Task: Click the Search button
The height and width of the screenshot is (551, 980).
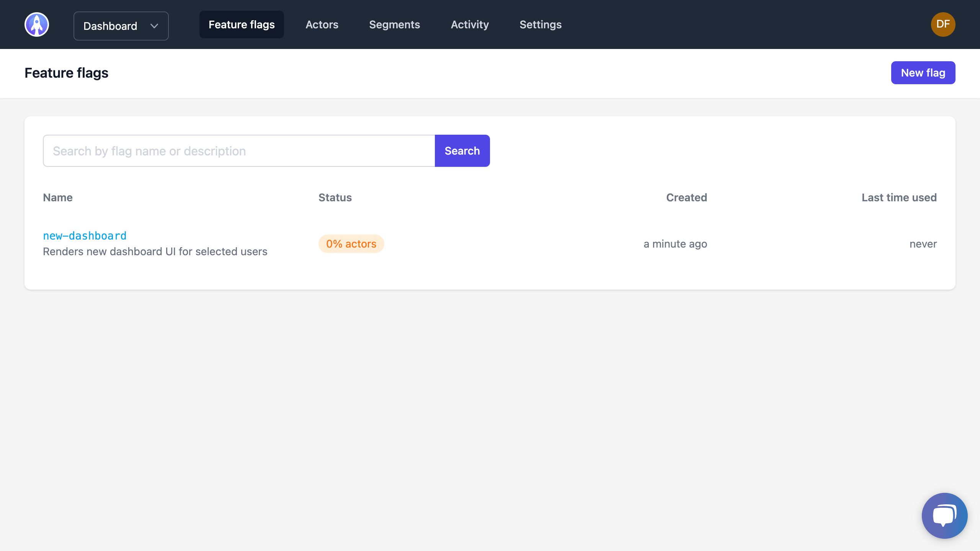Action: 462,151
